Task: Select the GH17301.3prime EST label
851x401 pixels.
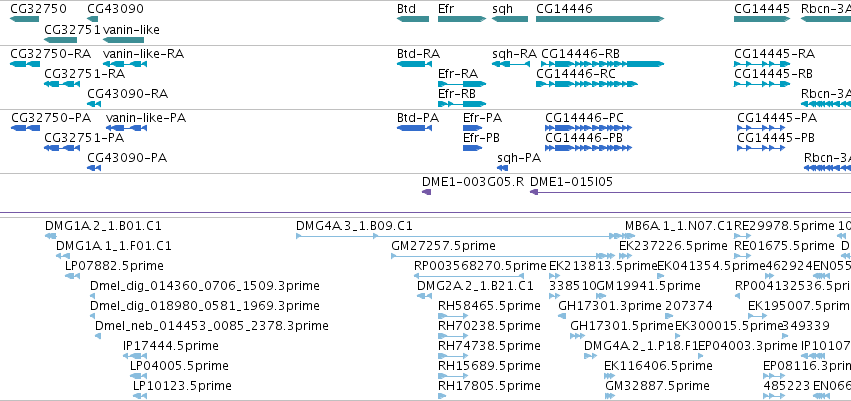Action: (610, 306)
